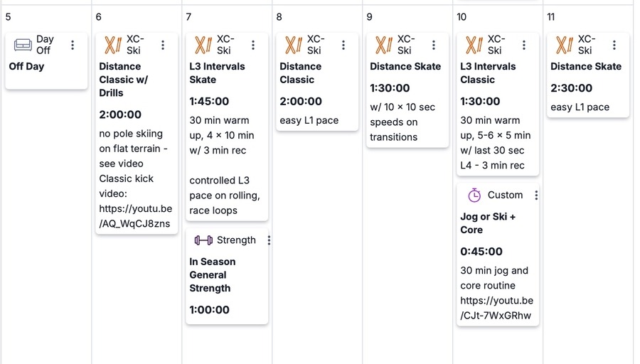640x364 pixels.
Task: Click the ski icon on day 11 workout
Action: [565, 45]
